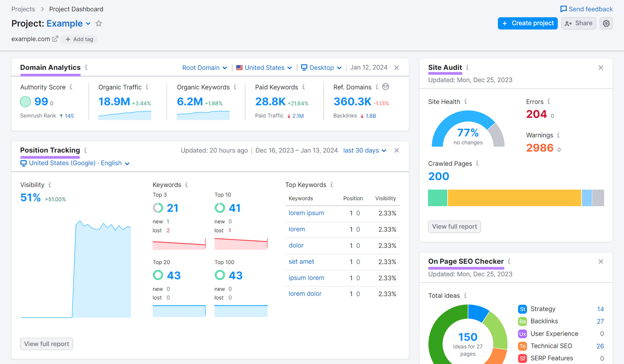This screenshot has height=364, width=624.
Task: Open Backlinks 1.8B value link
Action: pos(371,116)
